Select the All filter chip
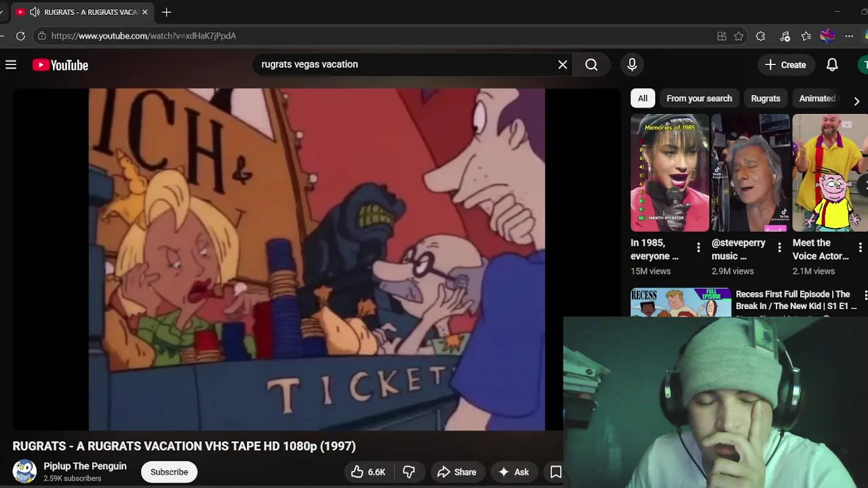This screenshot has height=488, width=868. pyautogui.click(x=642, y=98)
